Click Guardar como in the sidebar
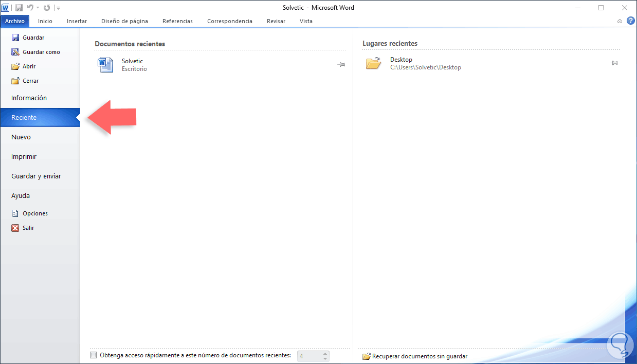Screen dimensions: 637x364 pyautogui.click(x=35, y=52)
